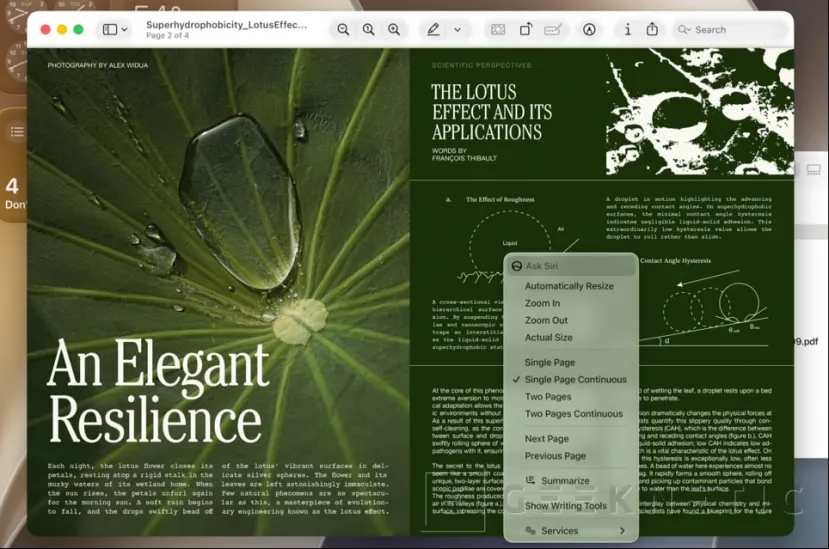The image size is (829, 549).
Task: Click 'PHOTOGRAPHY BY ALEX WIDUA' credit text
Action: (98, 66)
